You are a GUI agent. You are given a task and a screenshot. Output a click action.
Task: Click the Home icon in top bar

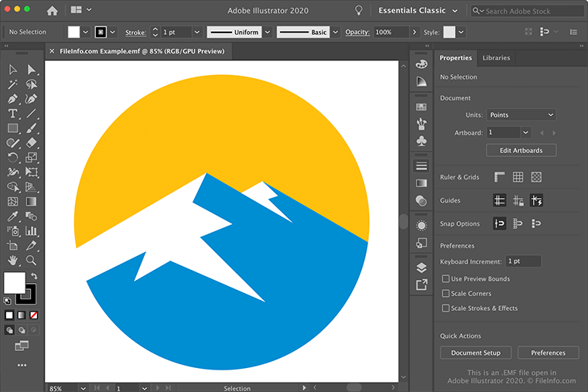pyautogui.click(x=52, y=11)
